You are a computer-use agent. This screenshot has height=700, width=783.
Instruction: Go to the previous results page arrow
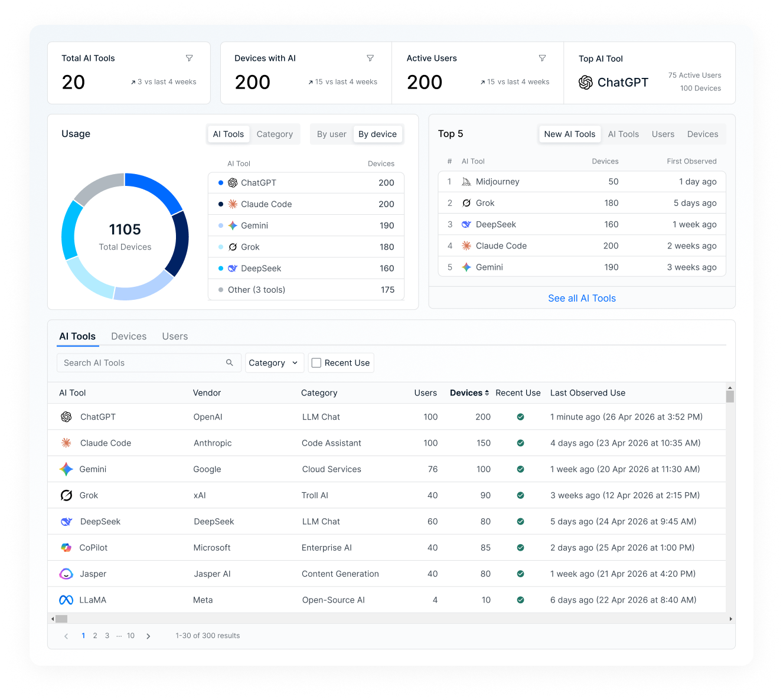[66, 636]
